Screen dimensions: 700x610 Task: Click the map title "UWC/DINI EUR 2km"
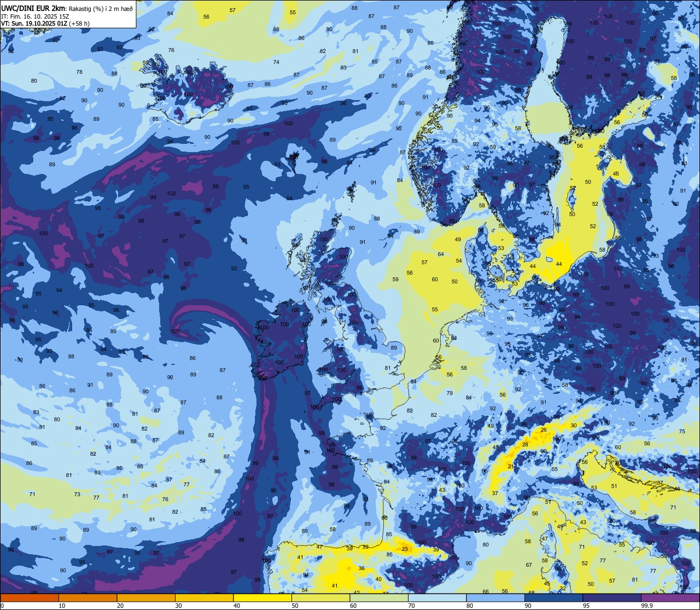tap(33, 8)
